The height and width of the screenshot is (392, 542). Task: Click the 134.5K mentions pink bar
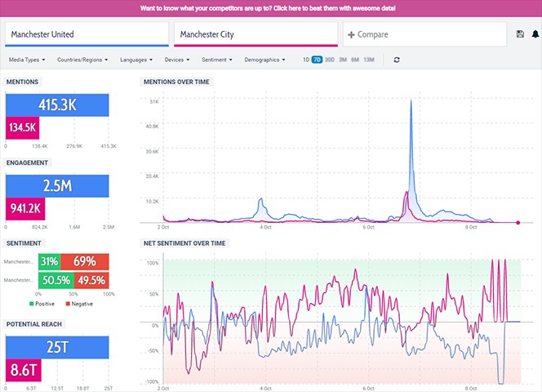tap(23, 127)
